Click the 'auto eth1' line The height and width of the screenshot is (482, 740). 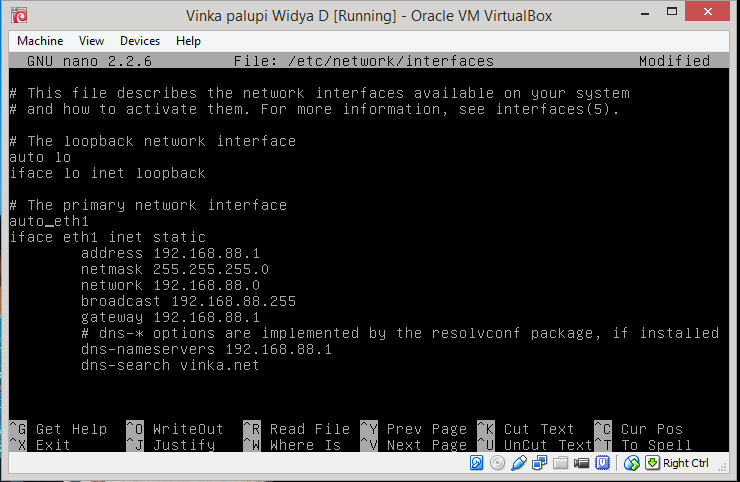click(49, 221)
